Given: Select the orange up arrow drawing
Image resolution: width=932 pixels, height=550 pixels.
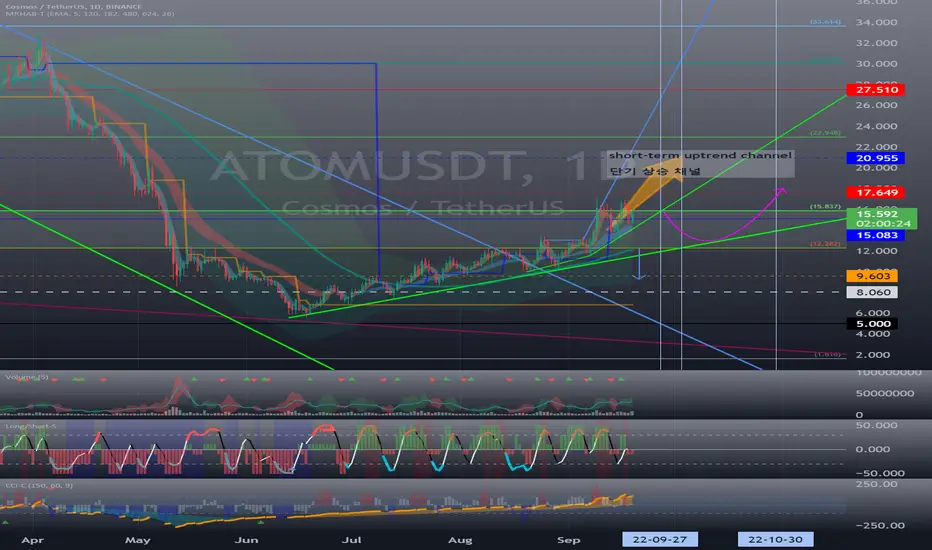Looking at the screenshot, I should [x=651, y=186].
